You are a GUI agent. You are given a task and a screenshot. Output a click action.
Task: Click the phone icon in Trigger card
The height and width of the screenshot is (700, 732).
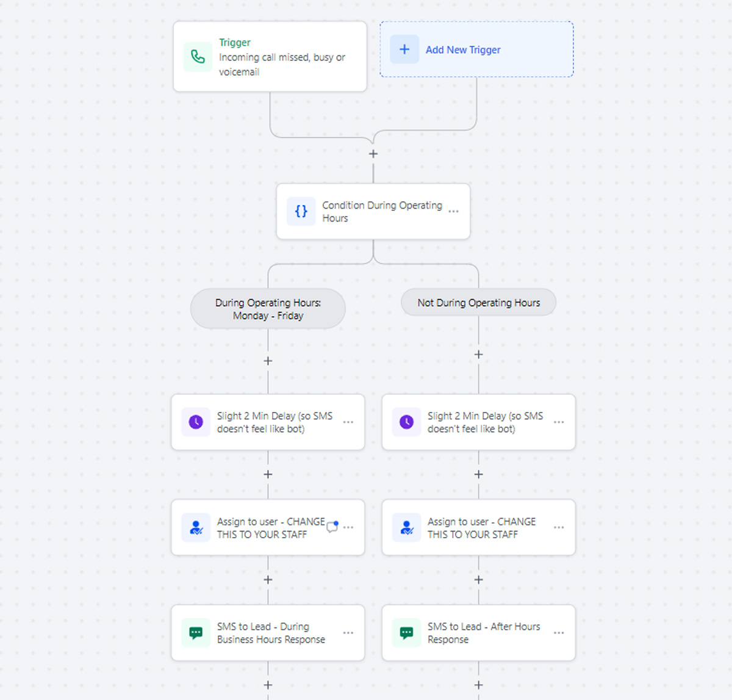(198, 57)
